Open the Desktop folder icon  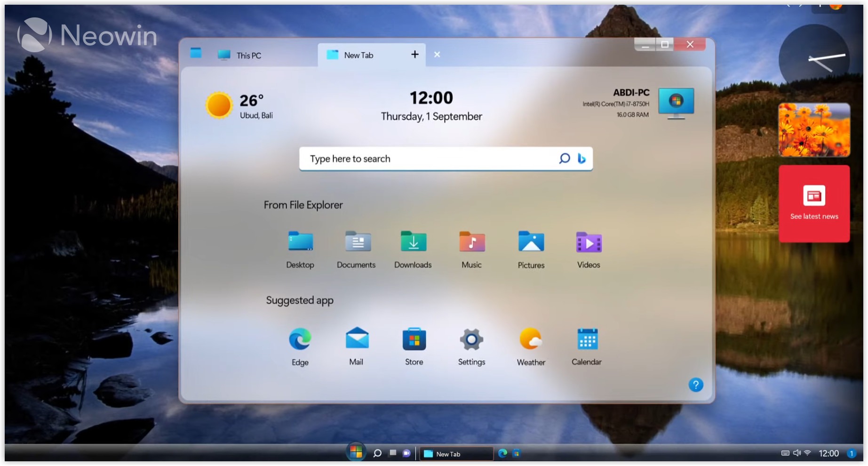click(301, 241)
